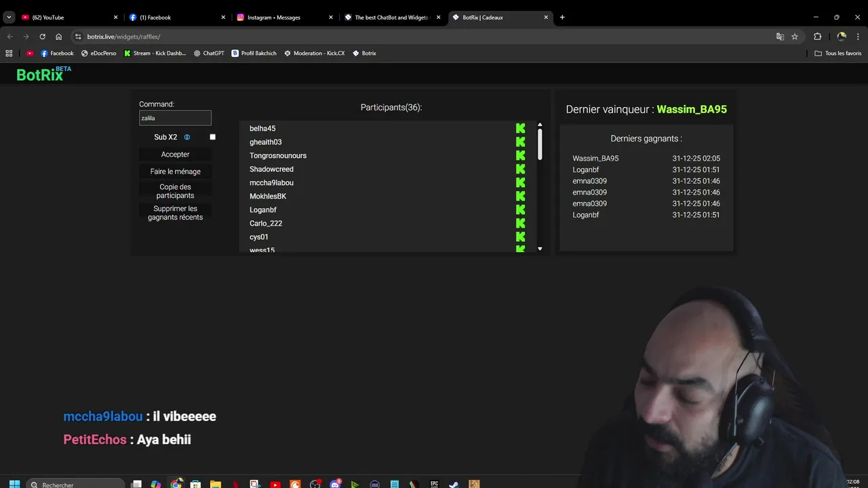868x488 pixels.
Task: Toggle the Sub X2 checkbox
Action: pyautogui.click(x=212, y=137)
